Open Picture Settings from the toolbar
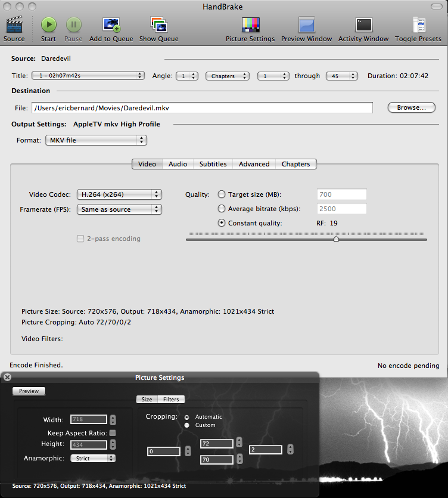The width and height of the screenshot is (448, 498). [250, 25]
